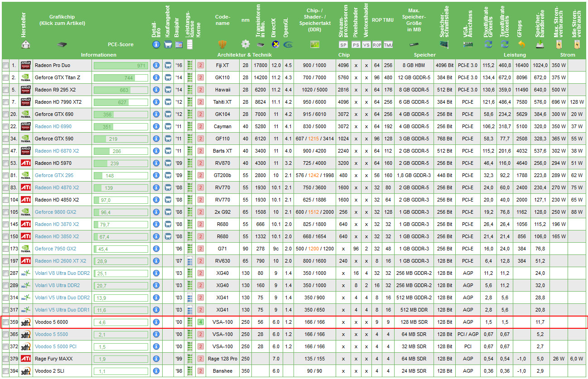Open the Radeon HD 6990 article link

point(53,126)
